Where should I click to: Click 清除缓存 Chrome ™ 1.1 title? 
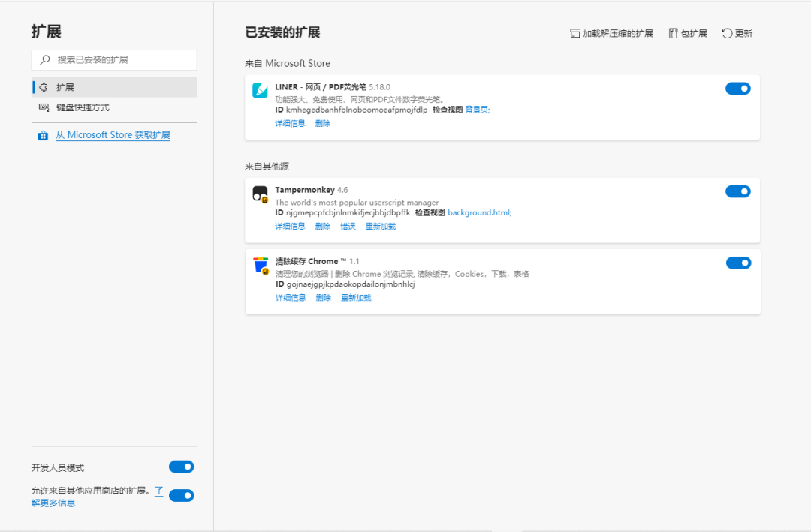[318, 262]
